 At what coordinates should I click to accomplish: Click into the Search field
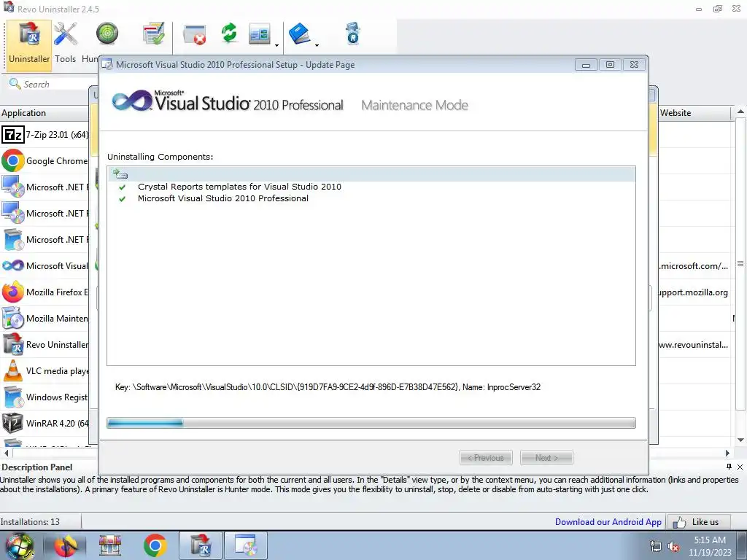point(53,85)
